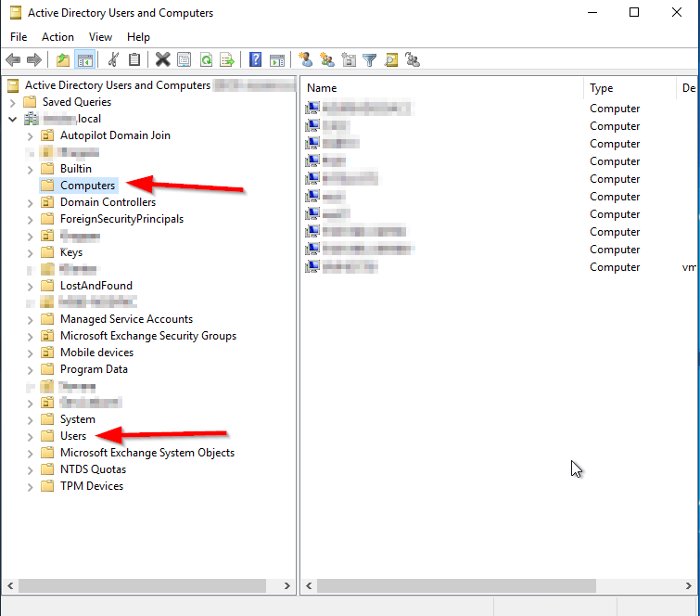Click the list pane horizontal scrollbar
The width and height of the screenshot is (700, 616).
[456, 585]
